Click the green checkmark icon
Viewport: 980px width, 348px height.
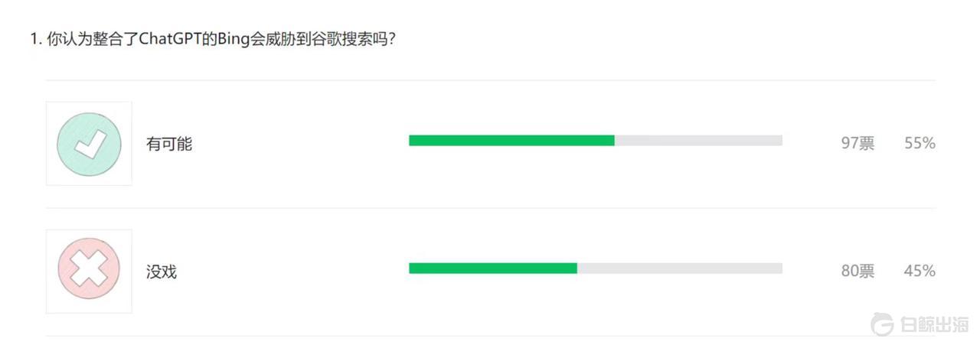pyautogui.click(x=89, y=143)
